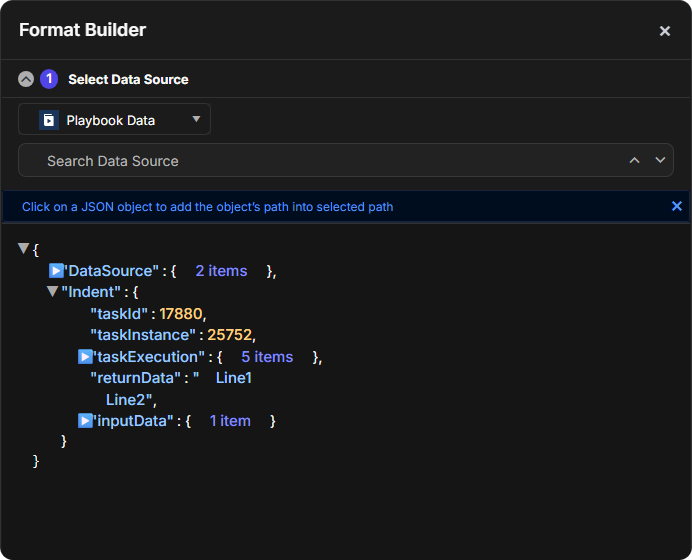Select the "DataSource" key
Image resolution: width=692 pixels, height=560 pixels.
(111, 271)
